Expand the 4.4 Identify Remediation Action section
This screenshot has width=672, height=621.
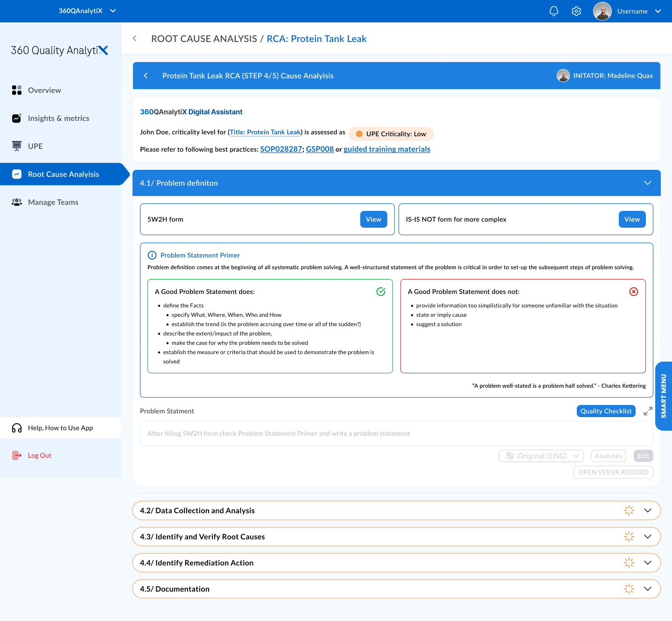click(x=648, y=563)
